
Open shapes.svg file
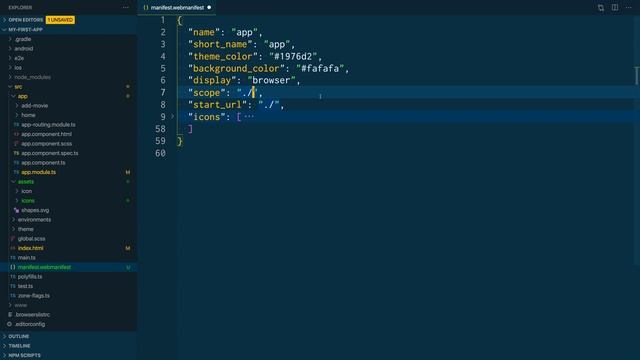click(x=35, y=210)
